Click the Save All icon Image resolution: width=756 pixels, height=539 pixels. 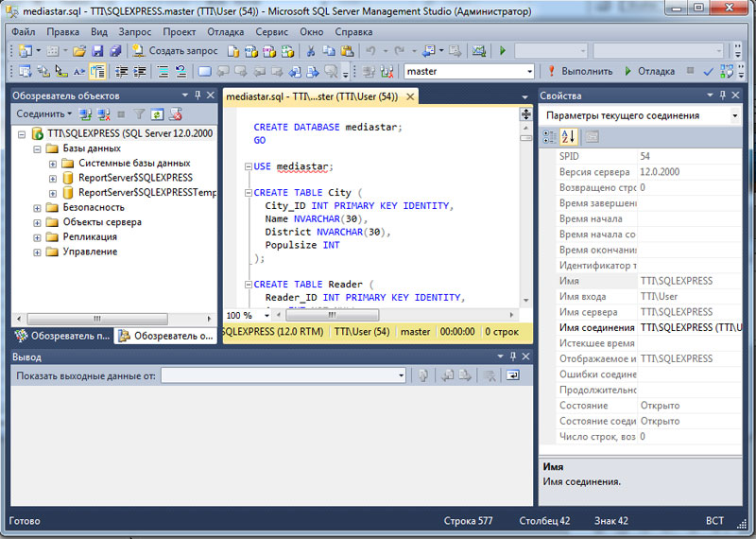(115, 51)
